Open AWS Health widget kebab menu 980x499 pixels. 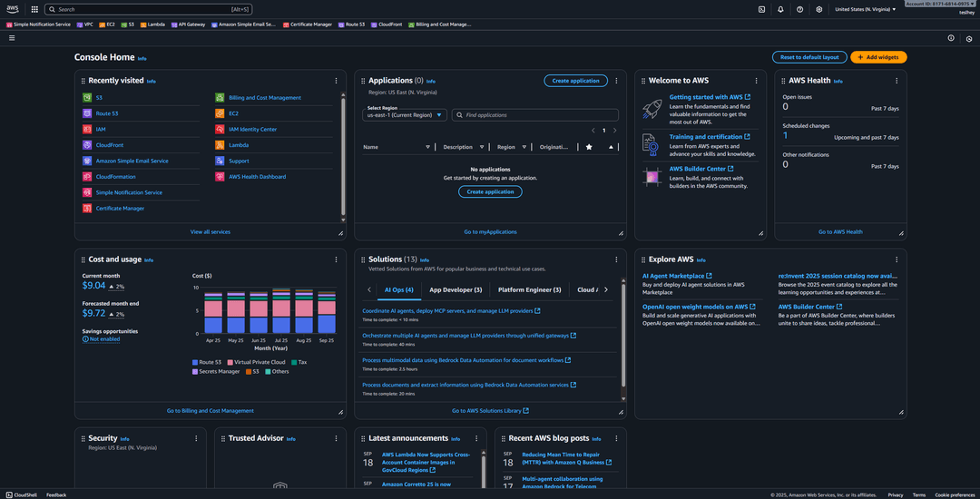click(897, 81)
